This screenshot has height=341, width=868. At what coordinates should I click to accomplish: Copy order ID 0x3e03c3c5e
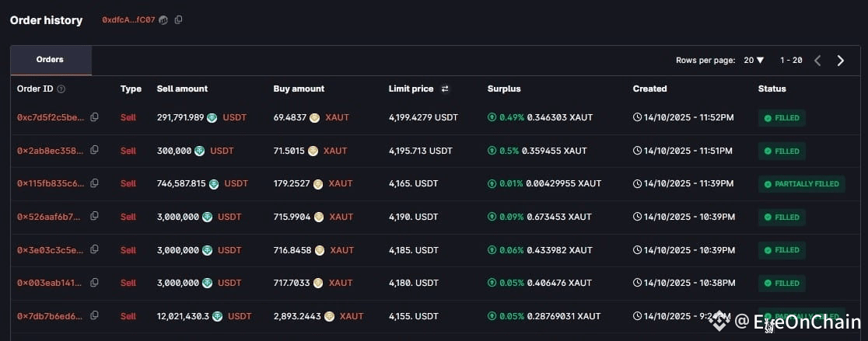click(x=94, y=250)
